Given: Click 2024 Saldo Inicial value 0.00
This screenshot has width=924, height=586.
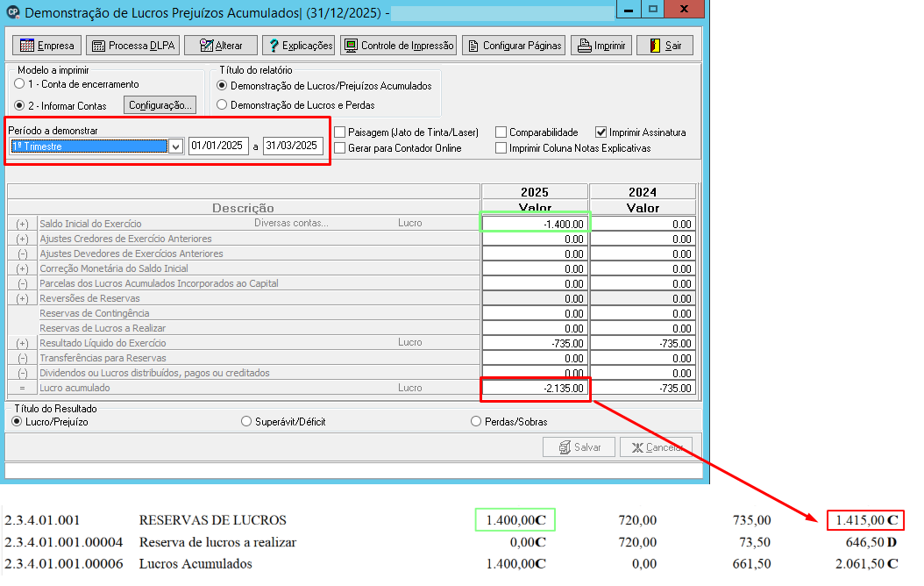Looking at the screenshot, I should pyautogui.click(x=643, y=224).
